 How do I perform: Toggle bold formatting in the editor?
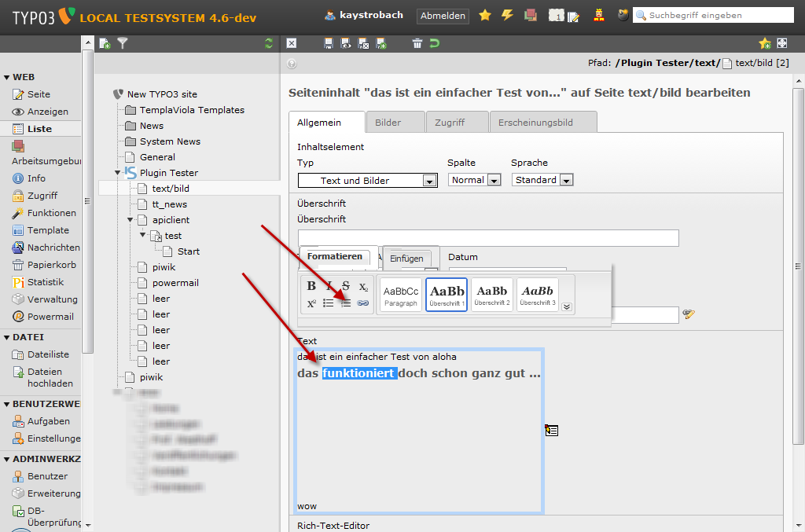tap(311, 286)
